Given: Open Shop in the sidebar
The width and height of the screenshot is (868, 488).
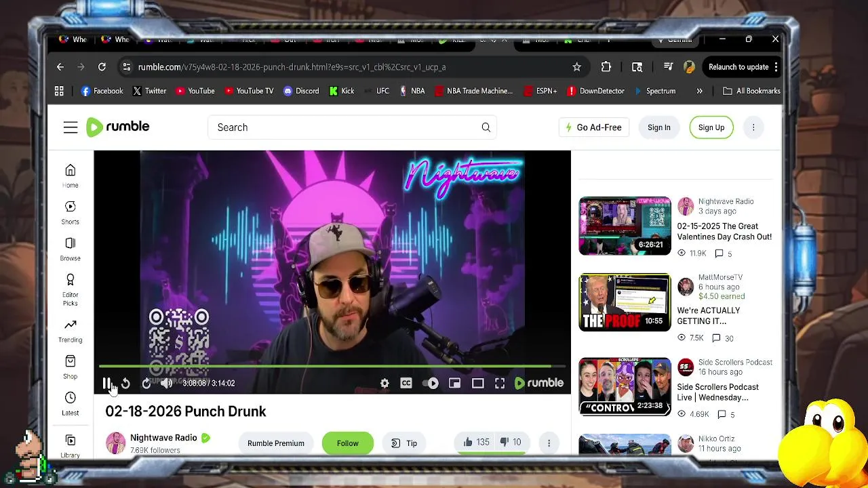Looking at the screenshot, I should (71, 367).
